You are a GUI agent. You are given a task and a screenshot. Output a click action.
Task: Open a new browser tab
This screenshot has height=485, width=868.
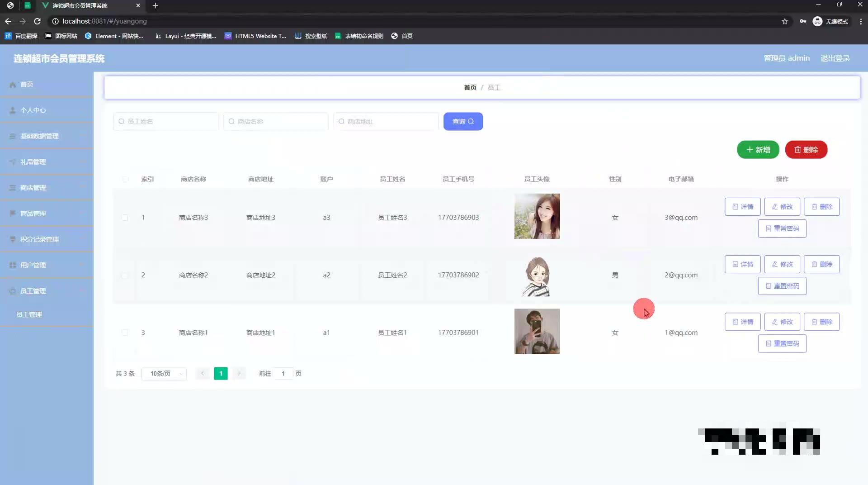(155, 5)
